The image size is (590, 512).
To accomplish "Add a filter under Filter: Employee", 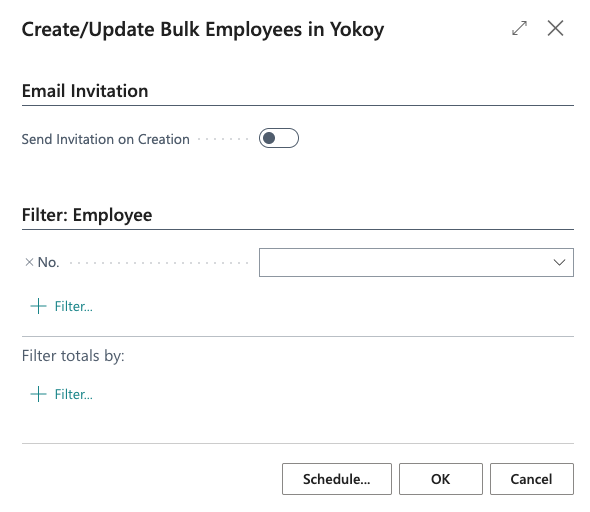I will pos(61,306).
